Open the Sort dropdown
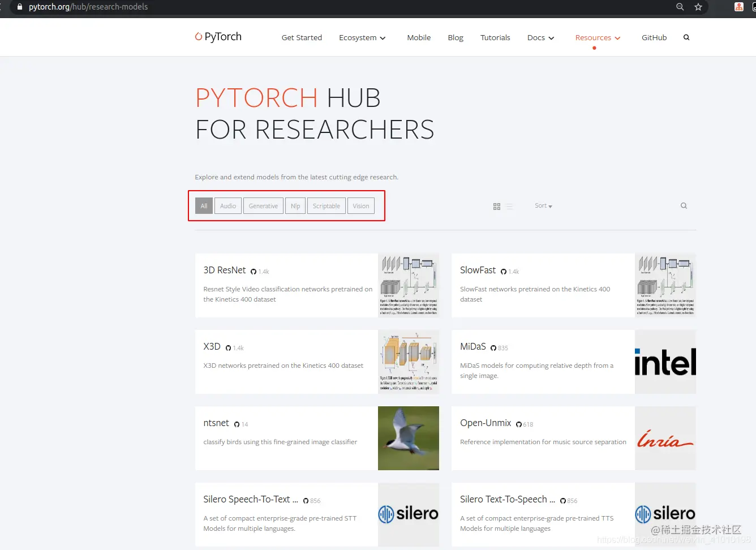The height and width of the screenshot is (550, 756). 543,206
